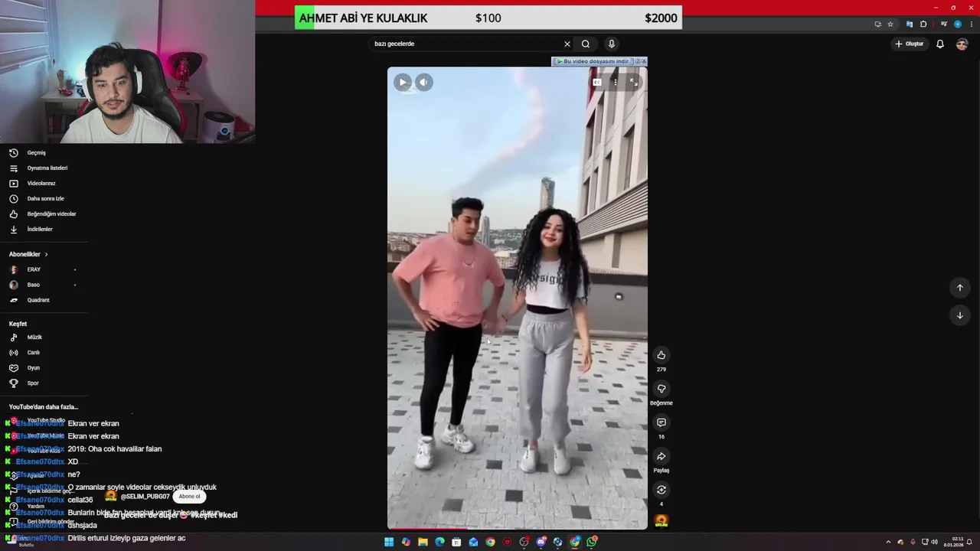Open Google Translate extension icon

(x=910, y=24)
